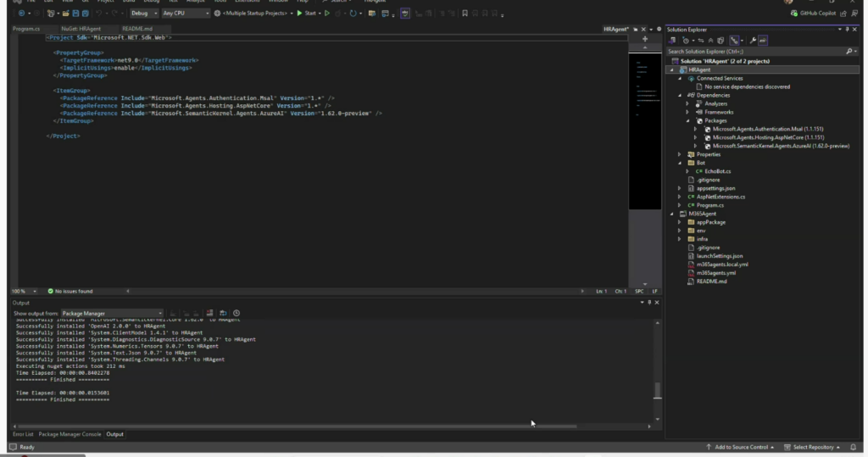Image resolution: width=868 pixels, height=457 pixels.
Task: Open the Any CPU platform dropdown
Action: coord(186,14)
